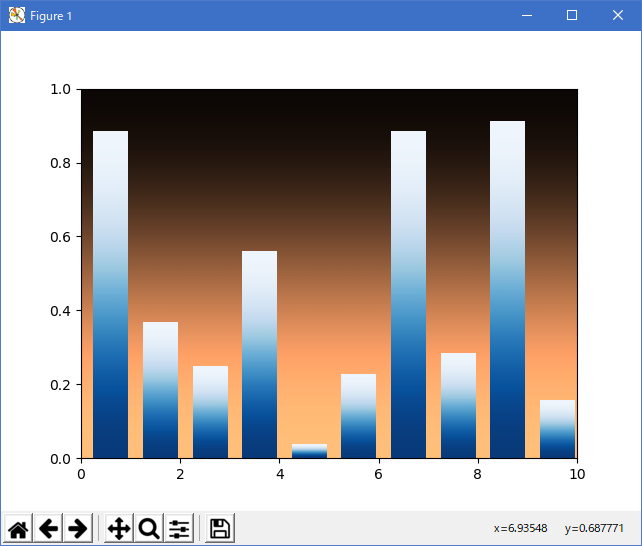Click the x=6.93548 cursor readout
642x546 pixels.
coord(520,528)
